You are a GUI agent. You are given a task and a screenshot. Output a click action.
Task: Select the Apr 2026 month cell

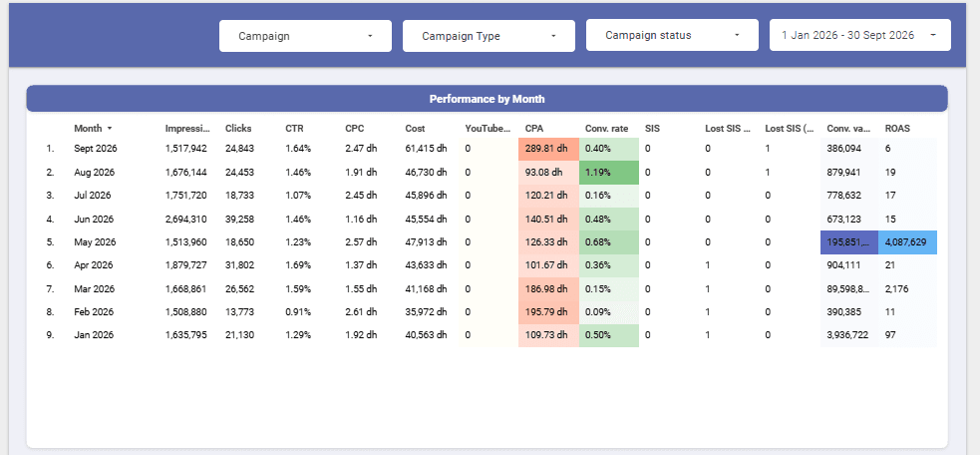point(93,265)
